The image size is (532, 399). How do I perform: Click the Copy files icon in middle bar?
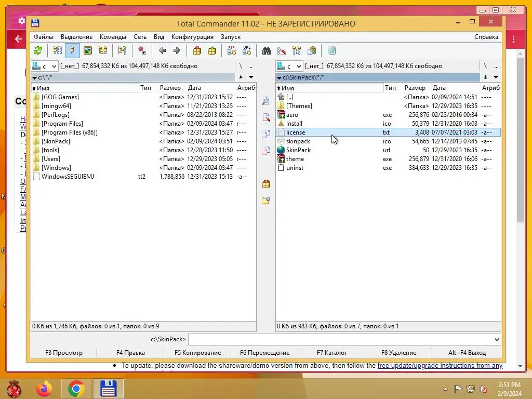(x=266, y=134)
